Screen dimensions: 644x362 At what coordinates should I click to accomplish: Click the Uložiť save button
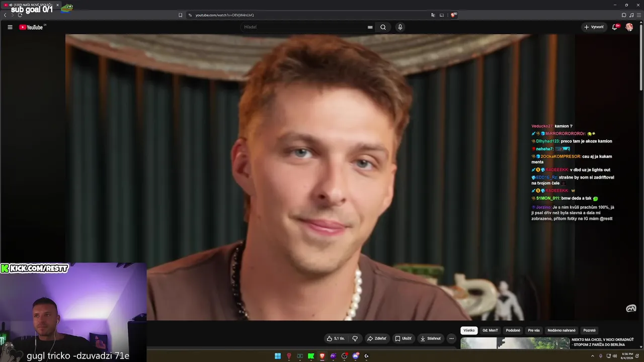(404, 338)
